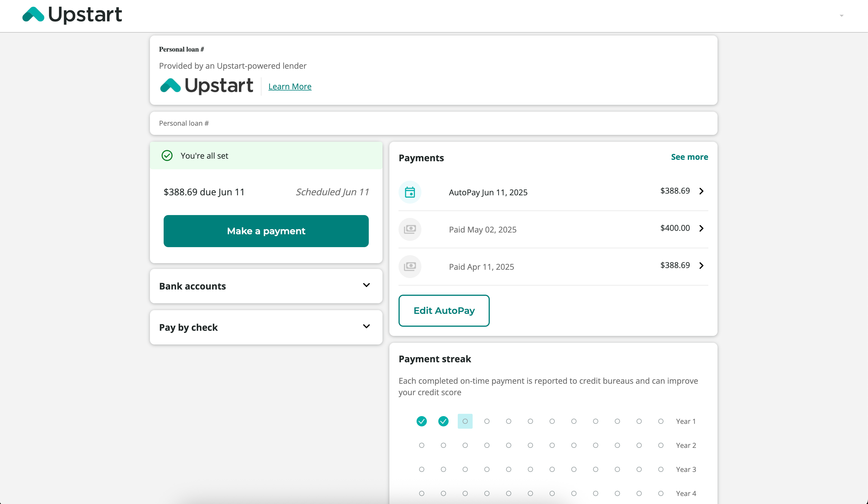This screenshot has width=868, height=504.
Task: Click the second completed payment checkmark in Year 1
Action: (x=443, y=421)
